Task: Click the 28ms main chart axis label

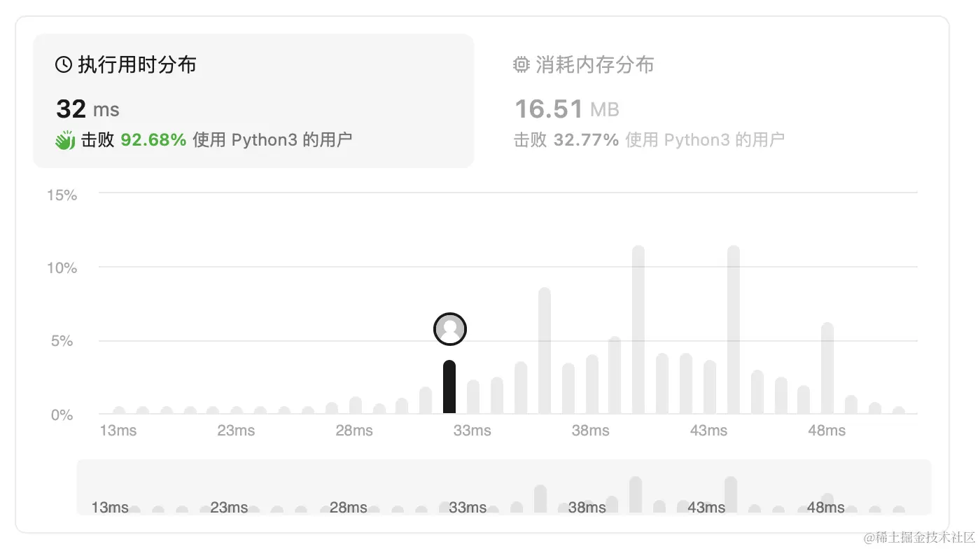Action: 354,431
